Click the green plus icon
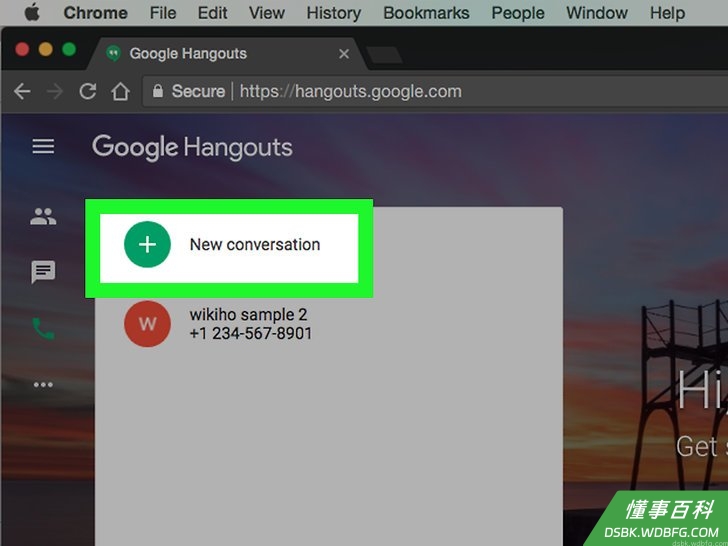The image size is (728, 546). 147,244
